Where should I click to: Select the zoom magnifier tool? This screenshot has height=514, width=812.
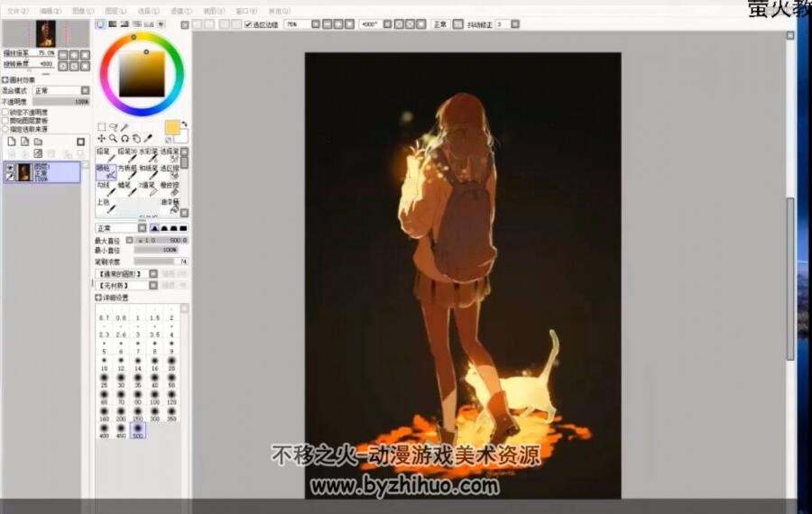pyautogui.click(x=113, y=139)
